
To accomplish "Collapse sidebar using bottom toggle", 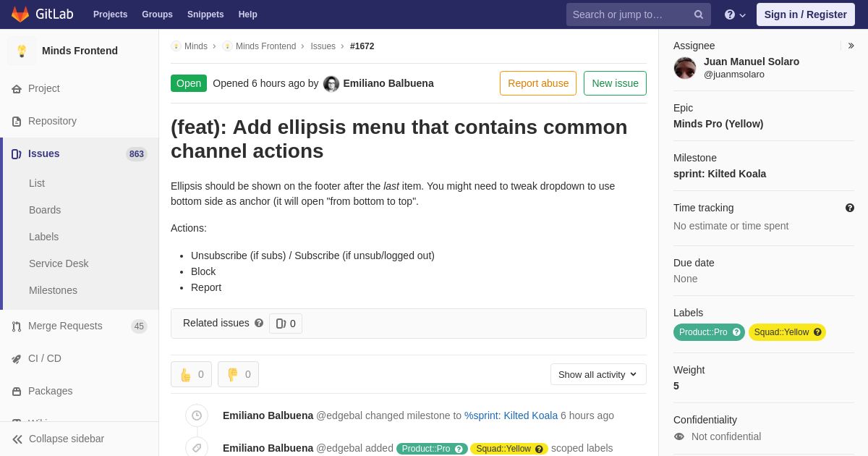I will tap(58, 439).
